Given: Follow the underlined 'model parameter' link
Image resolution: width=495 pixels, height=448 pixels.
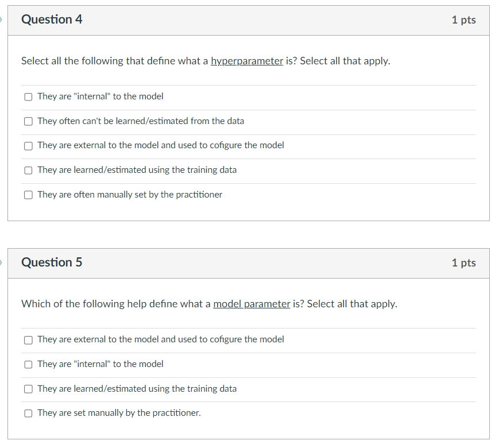Looking at the screenshot, I should point(252,304).
